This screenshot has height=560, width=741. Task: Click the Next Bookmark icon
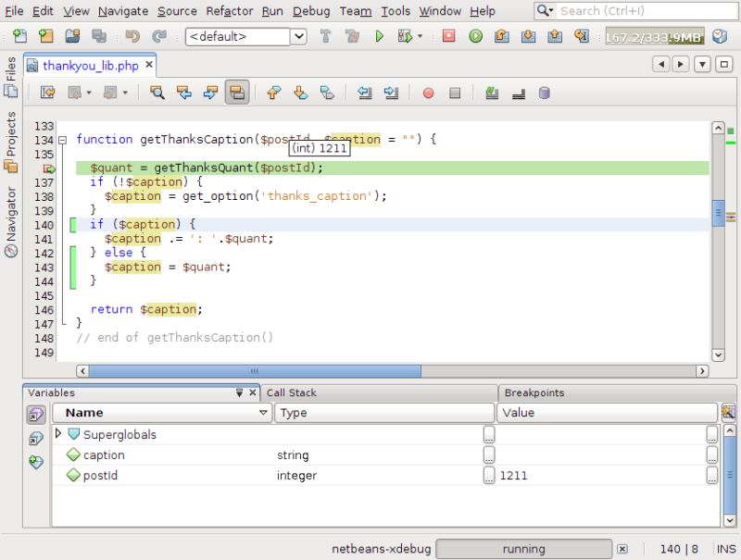pyautogui.click(x=298, y=93)
